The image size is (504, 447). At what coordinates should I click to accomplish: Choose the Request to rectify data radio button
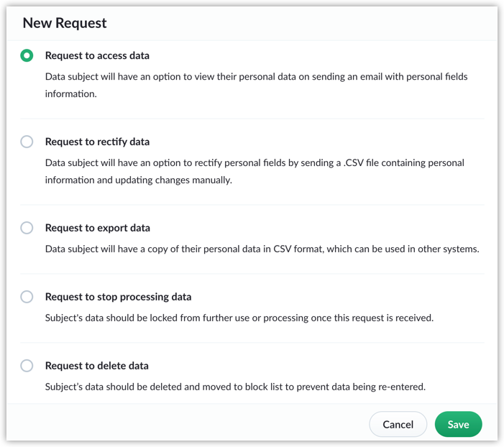27,142
